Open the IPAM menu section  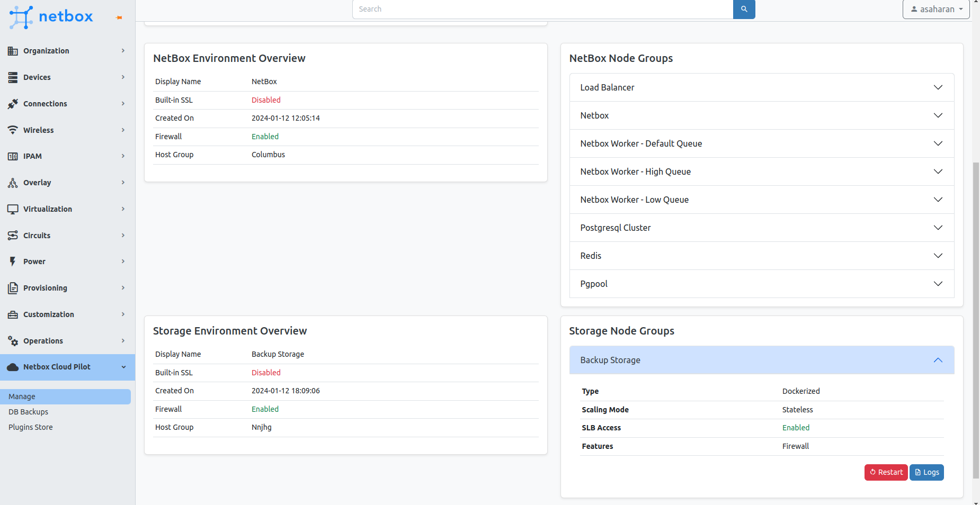67,156
